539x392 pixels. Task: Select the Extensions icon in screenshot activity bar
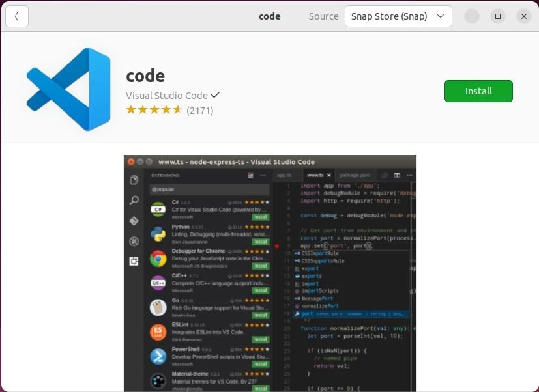[x=134, y=261]
